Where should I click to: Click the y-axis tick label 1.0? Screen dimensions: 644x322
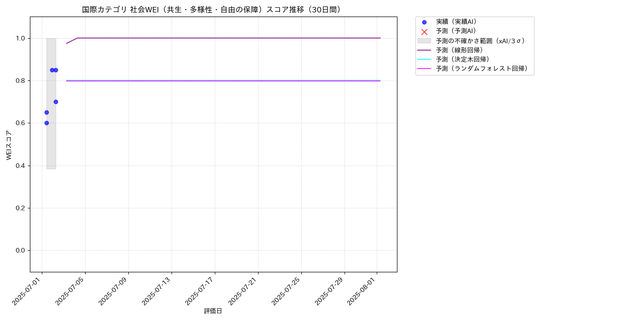click(21, 38)
